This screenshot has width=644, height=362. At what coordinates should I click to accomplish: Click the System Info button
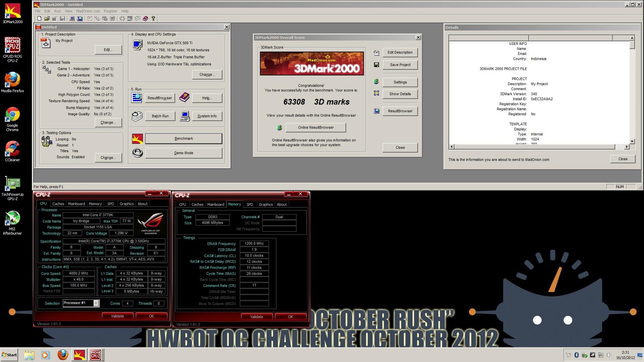tap(207, 116)
